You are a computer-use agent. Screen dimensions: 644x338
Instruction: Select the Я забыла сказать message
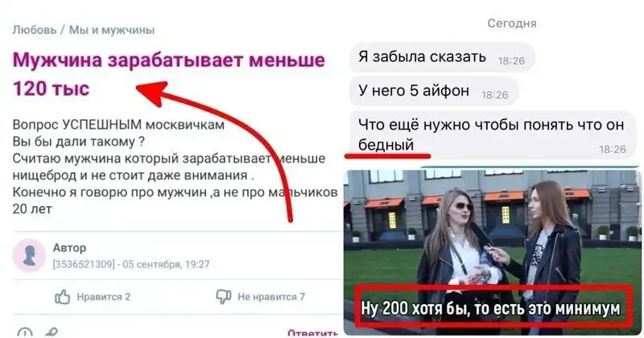[442, 57]
